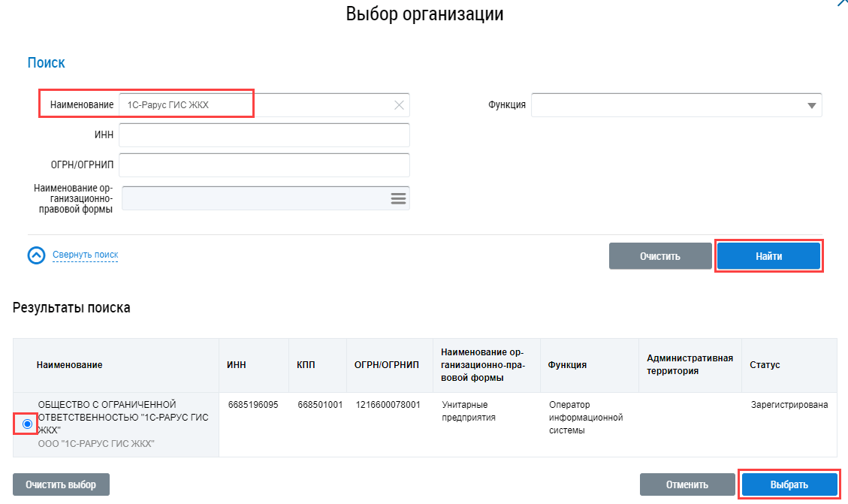848x504 pixels.
Task: Clear the Наименование field with X icon
Action: pos(399,105)
